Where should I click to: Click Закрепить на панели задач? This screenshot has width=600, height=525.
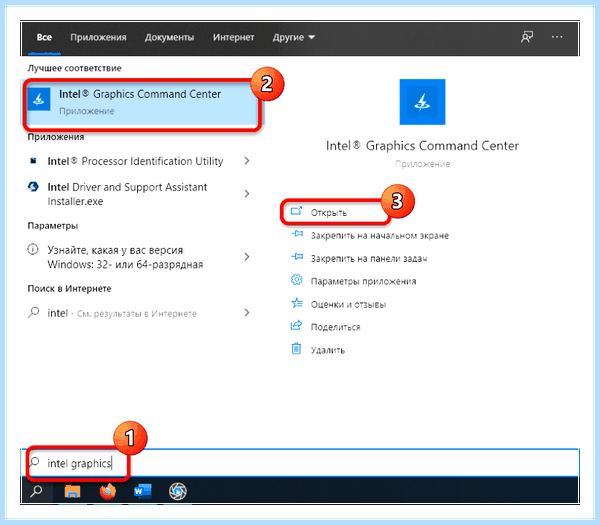pos(369,258)
